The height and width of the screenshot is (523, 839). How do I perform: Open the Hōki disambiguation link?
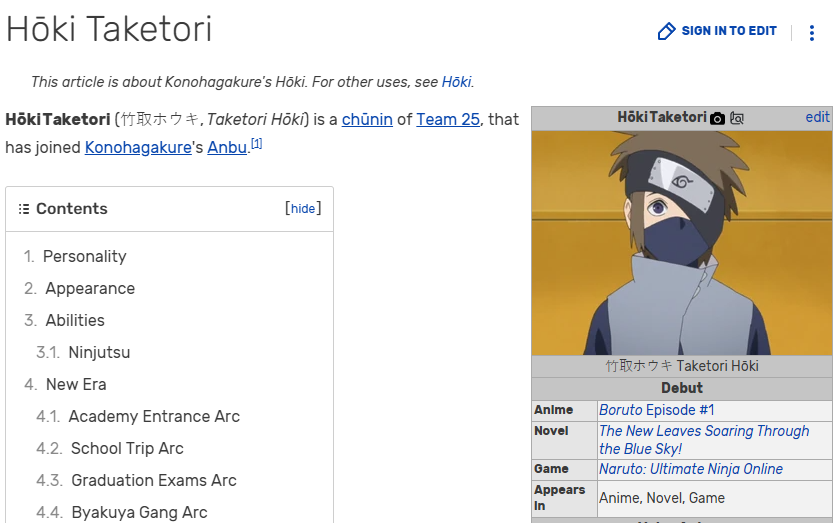tap(456, 82)
